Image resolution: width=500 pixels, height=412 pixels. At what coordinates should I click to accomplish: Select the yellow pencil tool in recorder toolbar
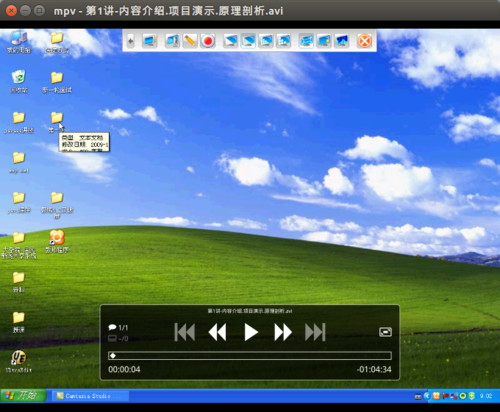[x=190, y=41]
